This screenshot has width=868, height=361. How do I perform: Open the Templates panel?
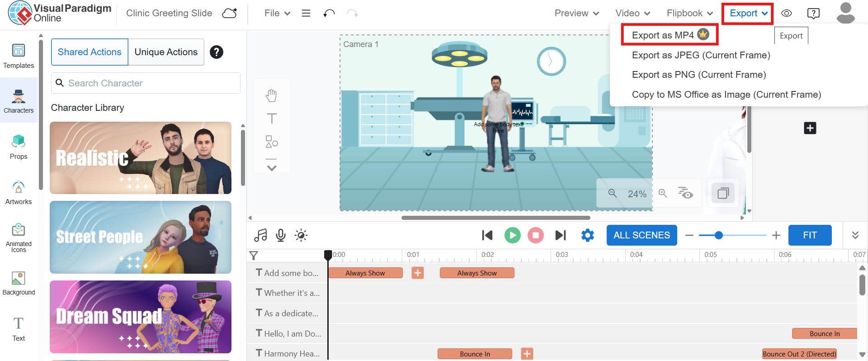pos(19,56)
